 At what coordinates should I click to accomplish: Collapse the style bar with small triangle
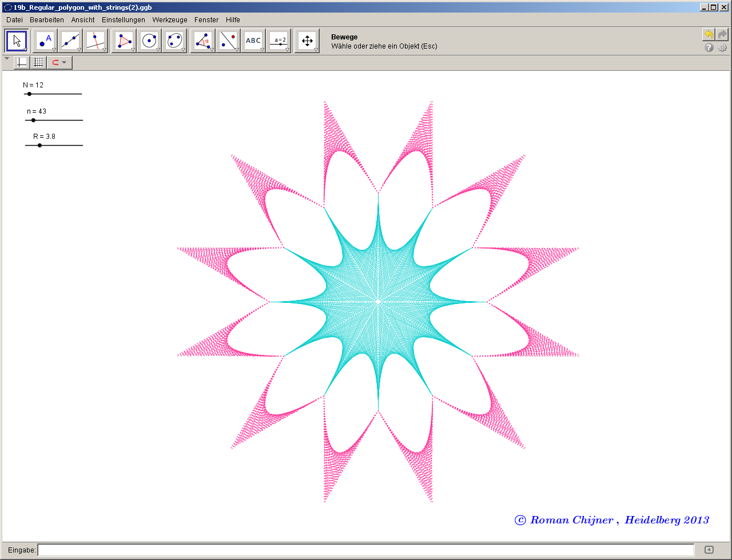tap(7, 58)
